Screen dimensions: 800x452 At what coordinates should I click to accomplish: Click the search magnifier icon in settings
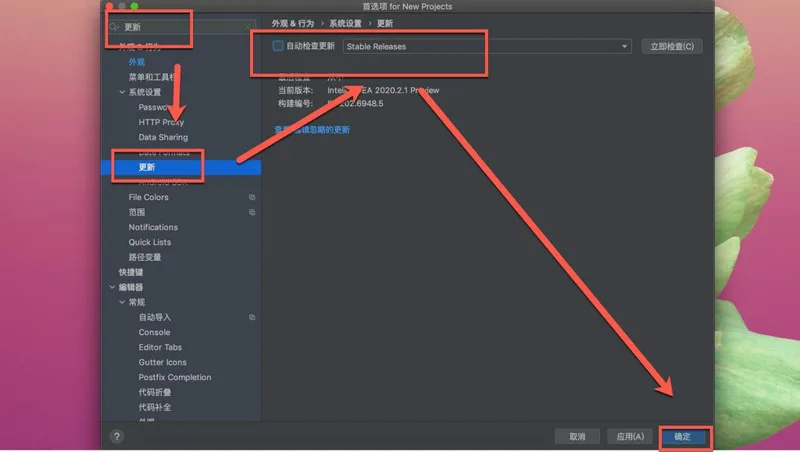(x=116, y=27)
